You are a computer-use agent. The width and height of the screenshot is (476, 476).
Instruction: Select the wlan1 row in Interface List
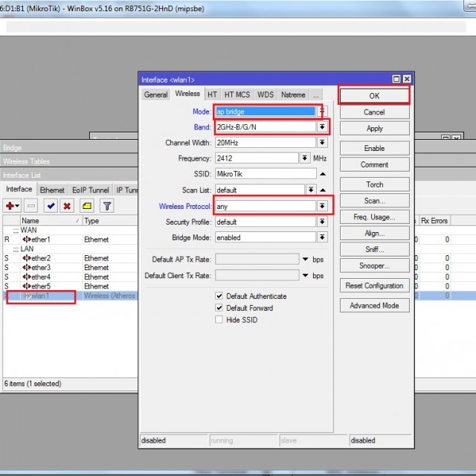pos(70,296)
